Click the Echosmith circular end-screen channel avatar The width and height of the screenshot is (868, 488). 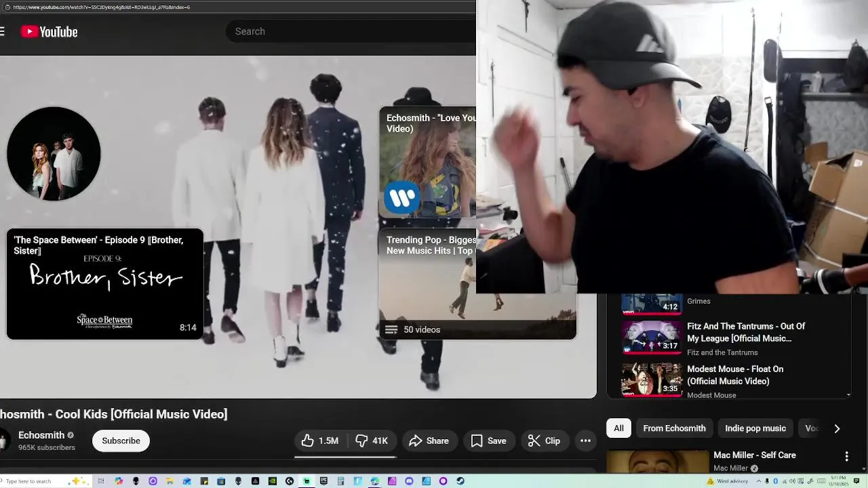click(54, 154)
